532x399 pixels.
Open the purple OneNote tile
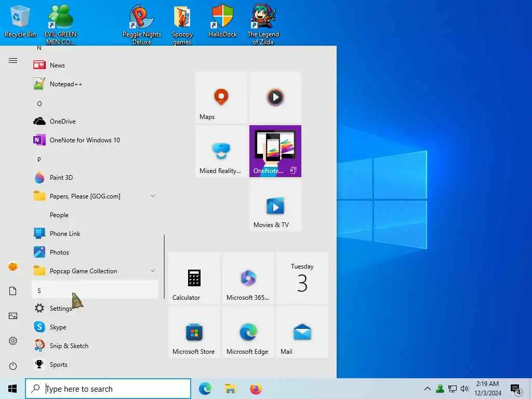pyautogui.click(x=275, y=151)
